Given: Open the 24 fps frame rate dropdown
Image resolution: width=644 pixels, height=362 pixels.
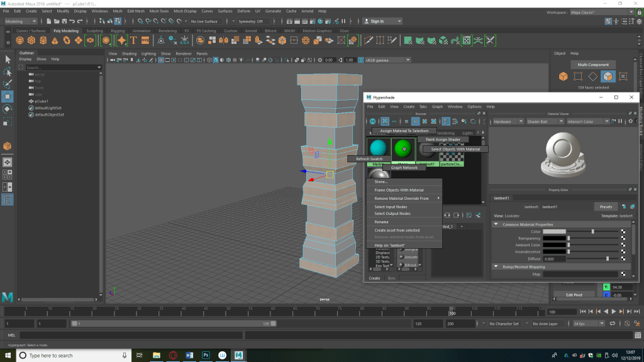Looking at the screenshot, I should tap(589, 324).
